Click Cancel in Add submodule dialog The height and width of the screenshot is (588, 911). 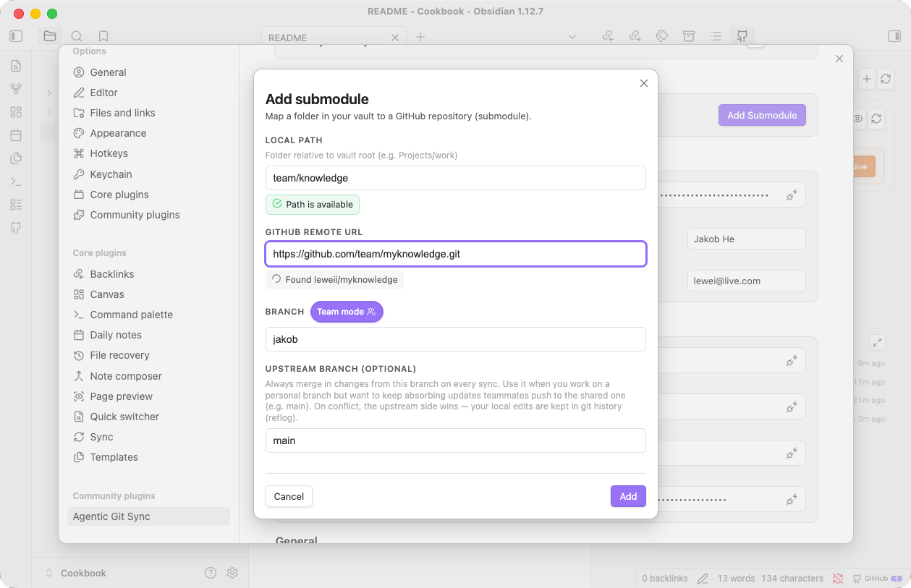pos(289,496)
